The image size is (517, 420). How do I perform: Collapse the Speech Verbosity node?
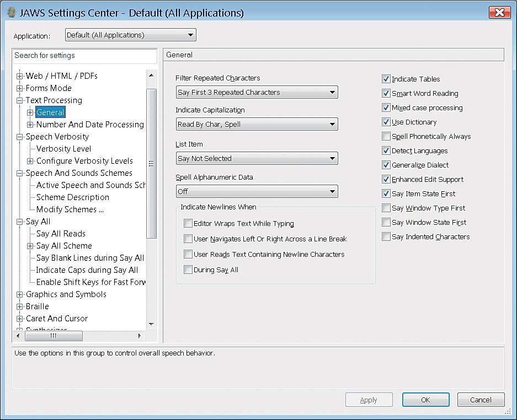click(20, 137)
